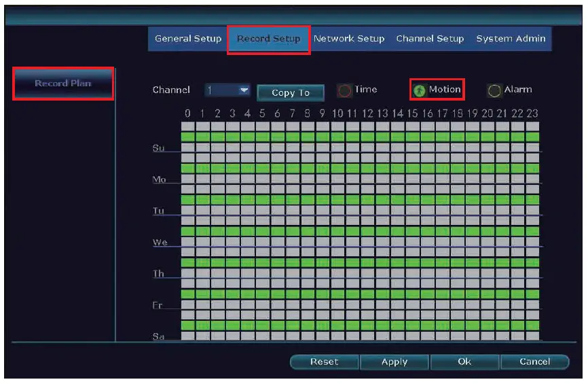Go to the Network Setup tab
The width and height of the screenshot is (588, 384).
(x=349, y=39)
